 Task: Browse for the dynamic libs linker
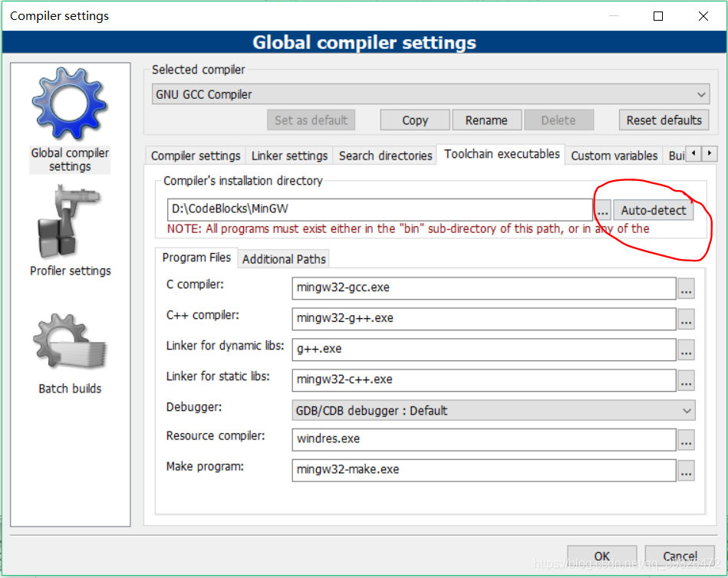[686, 350]
